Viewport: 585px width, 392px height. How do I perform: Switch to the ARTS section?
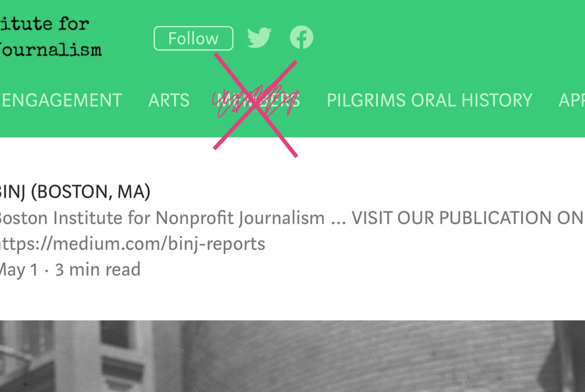[x=169, y=100]
